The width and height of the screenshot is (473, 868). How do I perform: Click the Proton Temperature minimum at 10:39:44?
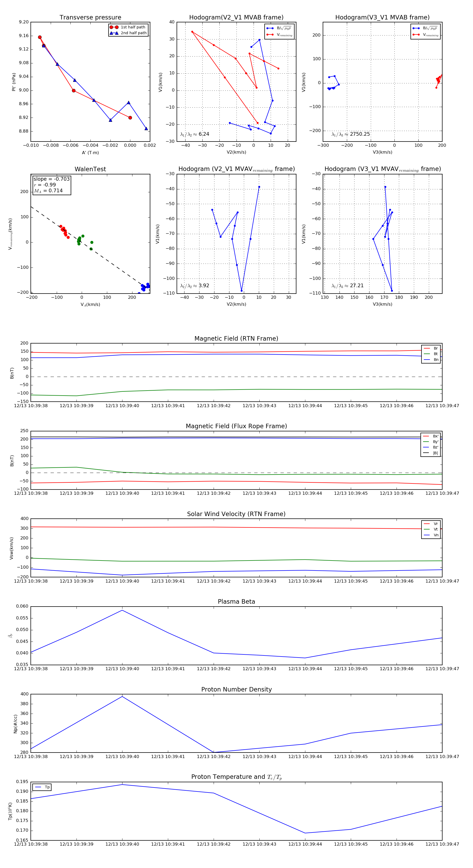point(305,833)
